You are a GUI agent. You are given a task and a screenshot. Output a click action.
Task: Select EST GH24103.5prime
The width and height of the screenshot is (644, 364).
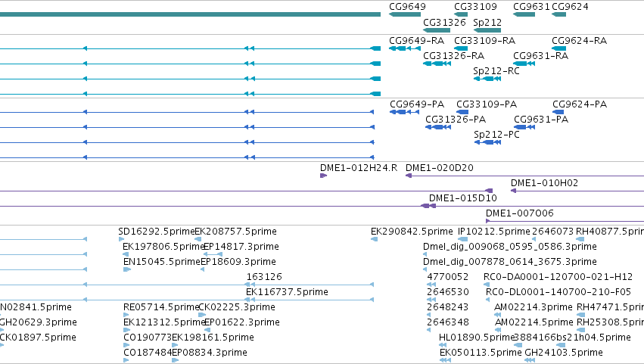[564, 353]
